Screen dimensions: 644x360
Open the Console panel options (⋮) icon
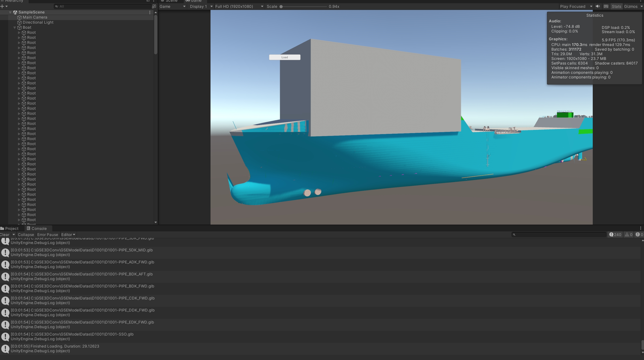click(x=640, y=228)
